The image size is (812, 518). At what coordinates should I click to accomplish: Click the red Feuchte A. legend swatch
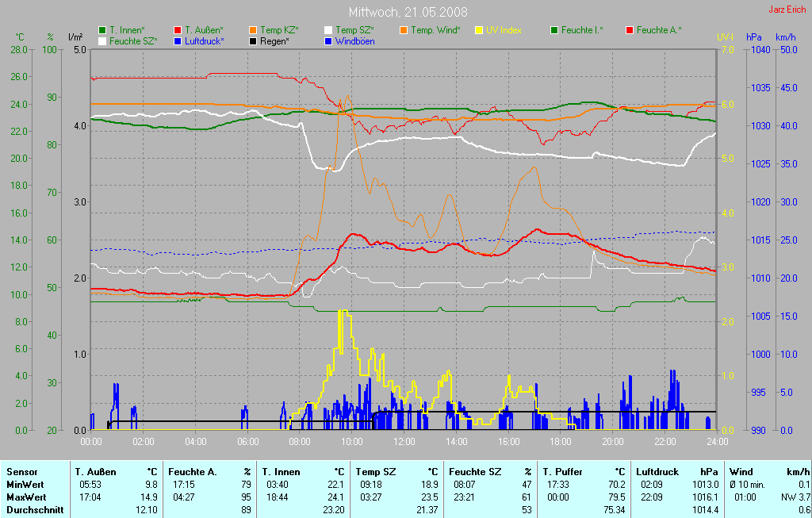point(630,30)
